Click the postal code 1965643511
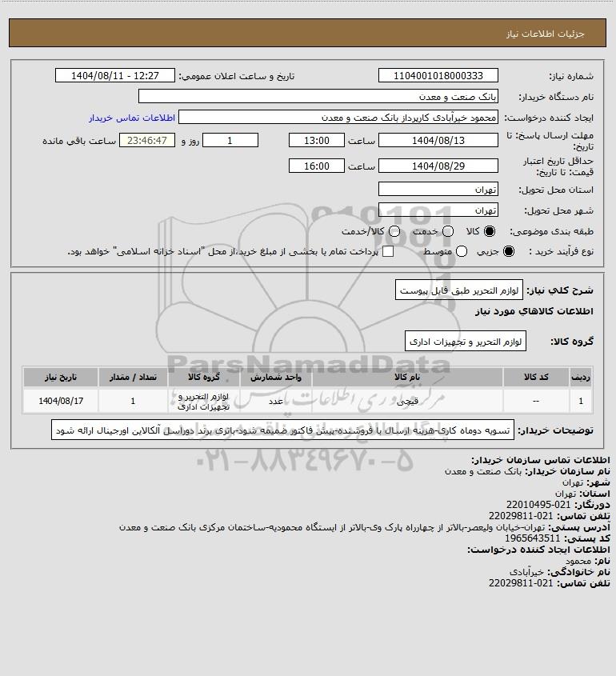 [532, 538]
